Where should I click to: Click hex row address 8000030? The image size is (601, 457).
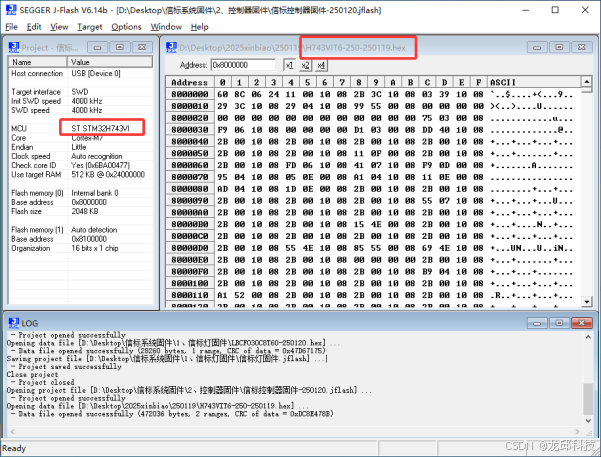(x=189, y=130)
